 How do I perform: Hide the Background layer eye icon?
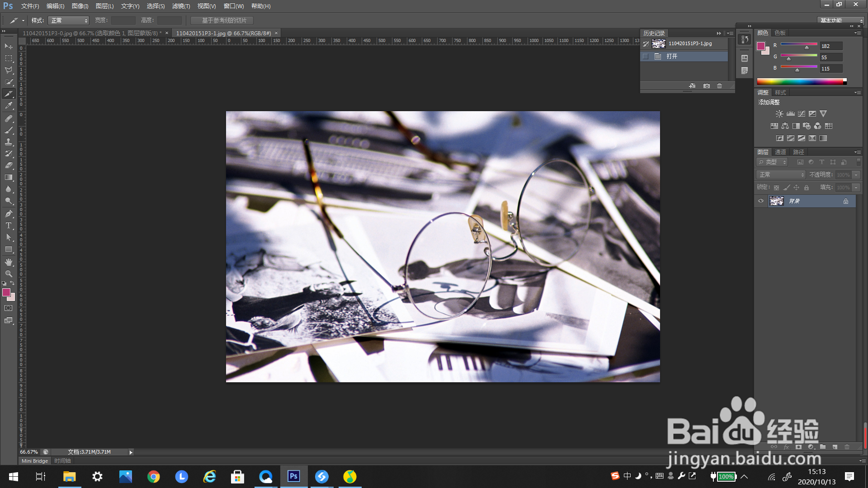(761, 201)
